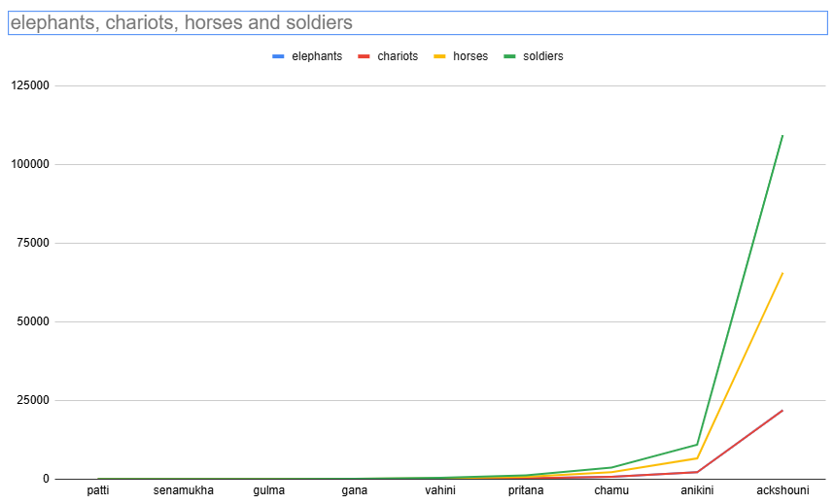The image size is (834, 504).
Task: Click the chamu x-axis label
Action: pos(611,490)
